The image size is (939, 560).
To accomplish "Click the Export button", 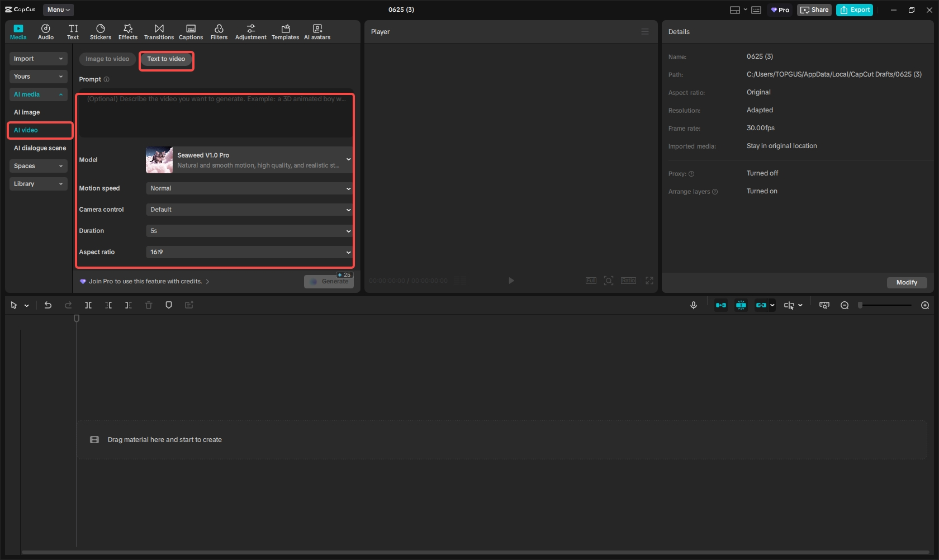I will click(x=854, y=10).
